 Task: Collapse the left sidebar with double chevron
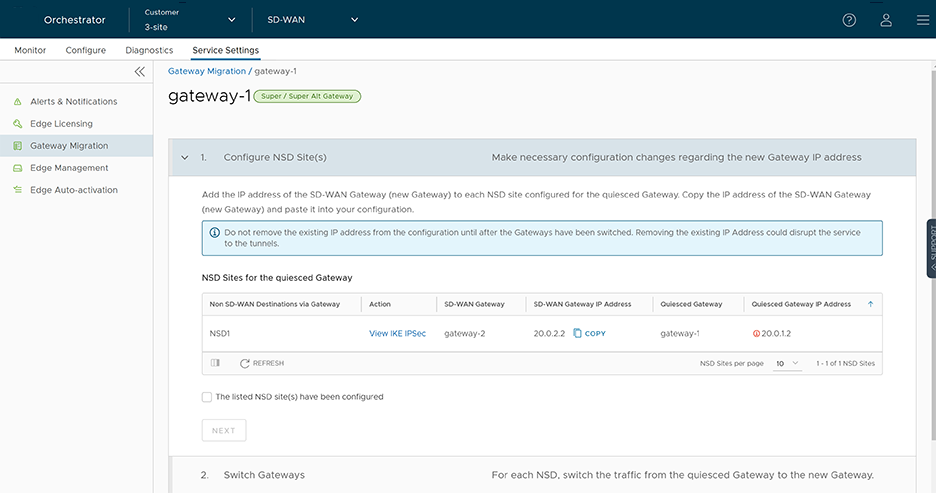[139, 72]
